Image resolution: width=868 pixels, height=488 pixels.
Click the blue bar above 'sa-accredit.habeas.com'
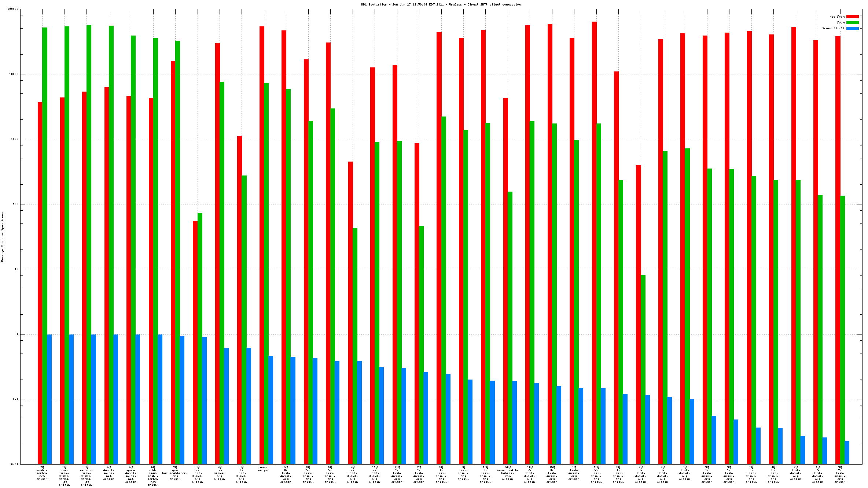[x=515, y=421]
